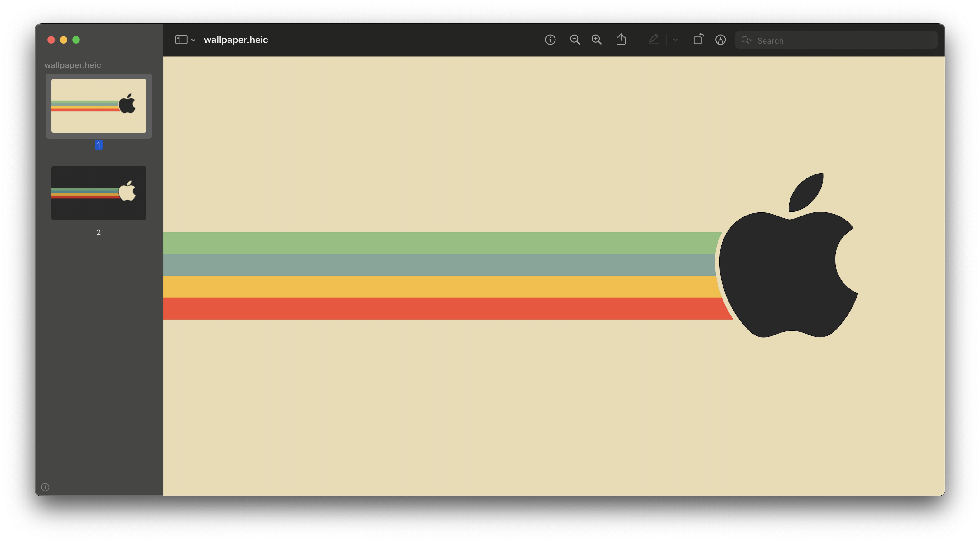Expand the highlight color options chevron
980x542 pixels.
tap(675, 40)
